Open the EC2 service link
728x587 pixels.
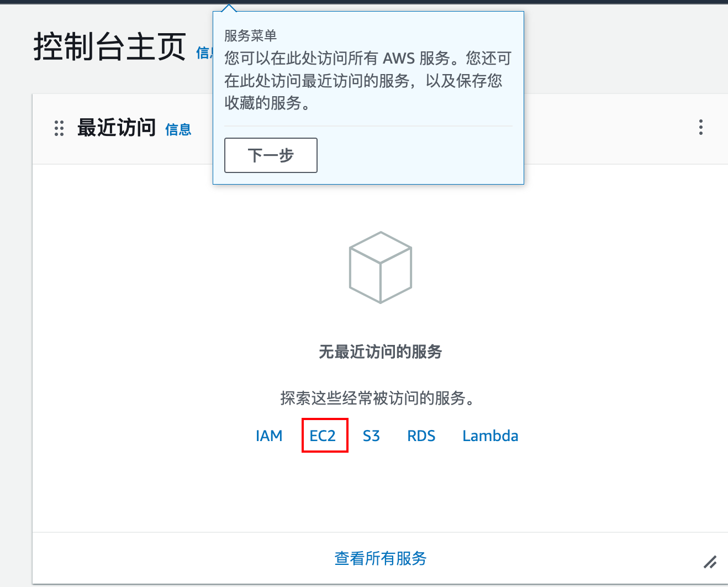pyautogui.click(x=323, y=436)
